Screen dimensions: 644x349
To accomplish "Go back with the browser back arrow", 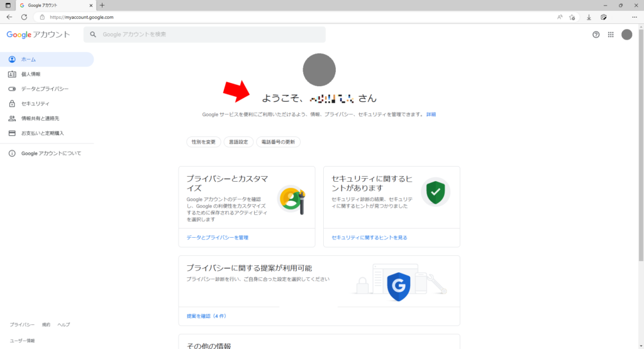I will click(x=9, y=17).
